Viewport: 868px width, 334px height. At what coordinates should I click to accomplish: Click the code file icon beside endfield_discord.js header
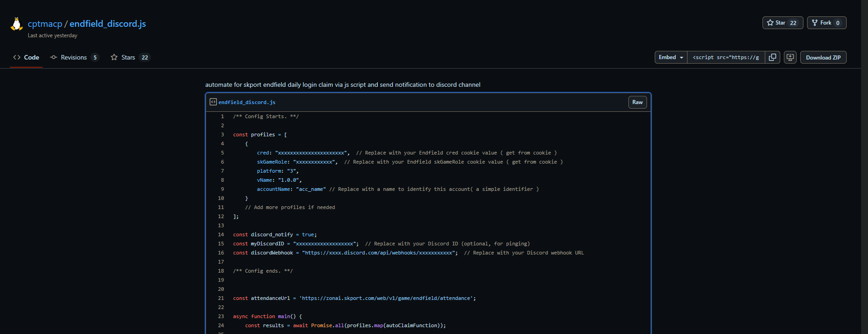coord(213,102)
